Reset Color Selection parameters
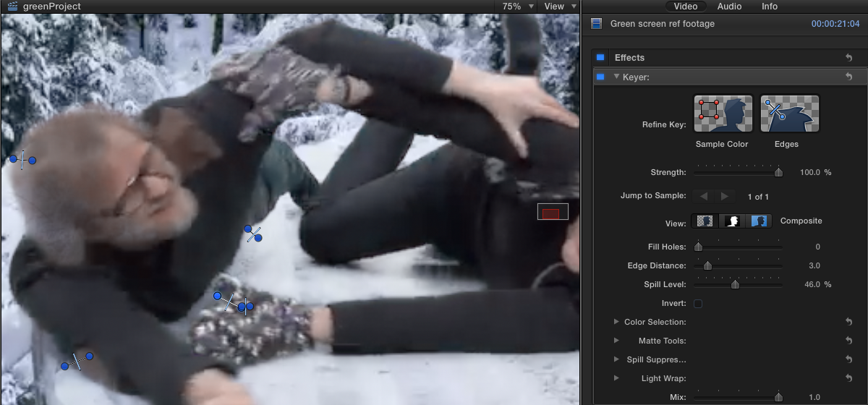The width and height of the screenshot is (868, 405). (849, 322)
